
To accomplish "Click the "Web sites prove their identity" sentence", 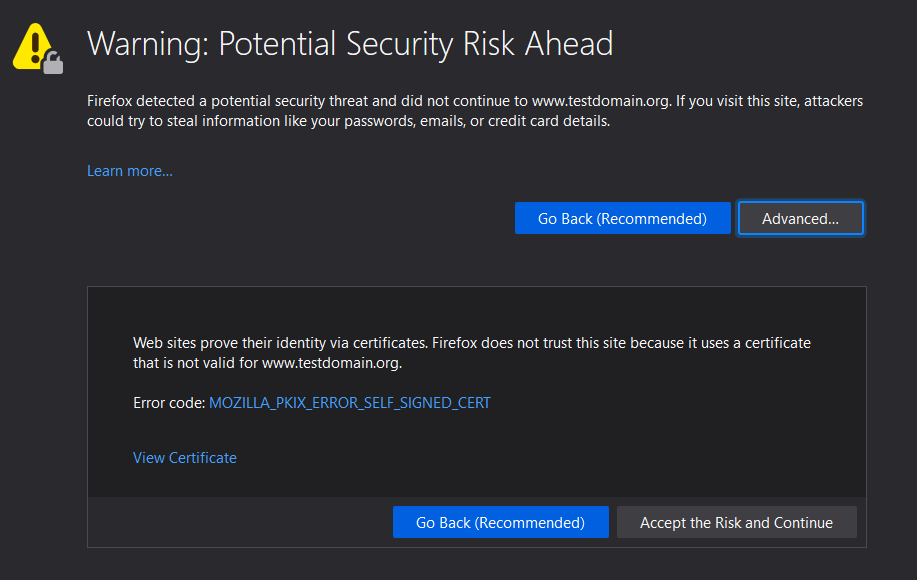I will tap(280, 343).
